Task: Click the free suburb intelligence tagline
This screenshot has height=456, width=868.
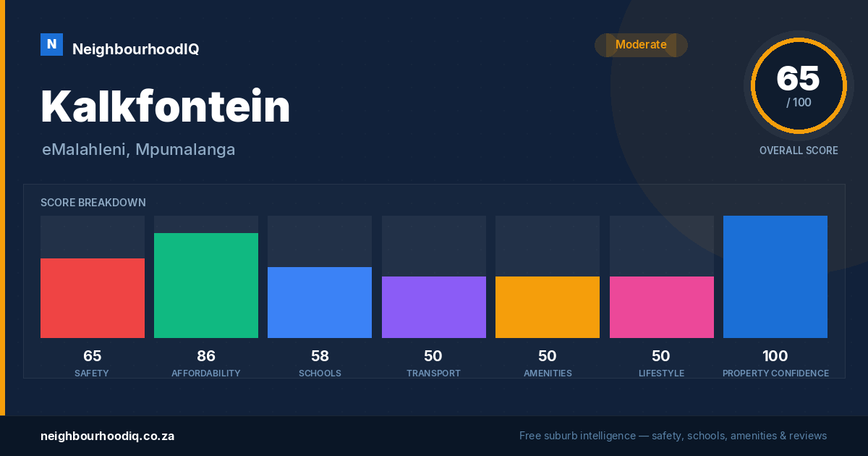Action: [673, 436]
